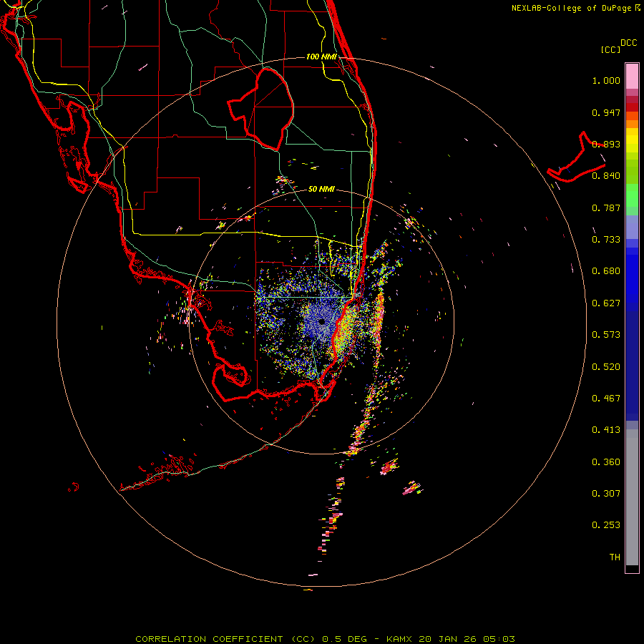Click the 0.413 color scale value

point(606,430)
